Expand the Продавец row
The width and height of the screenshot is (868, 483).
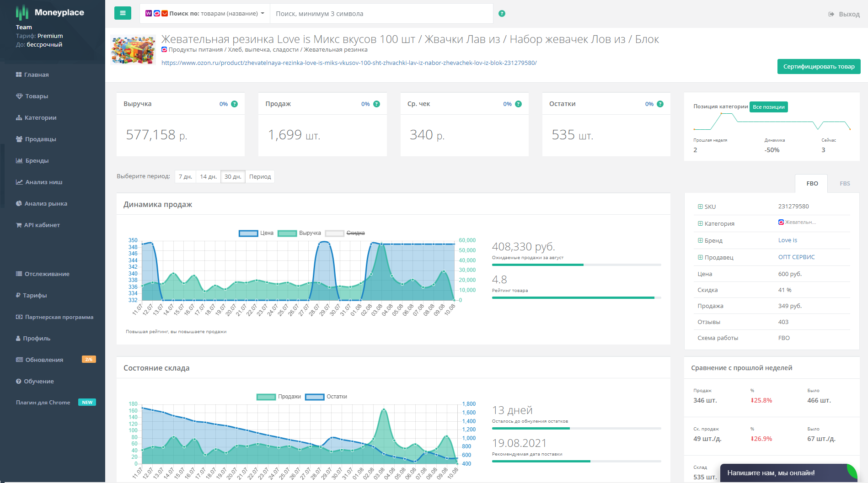tap(700, 258)
